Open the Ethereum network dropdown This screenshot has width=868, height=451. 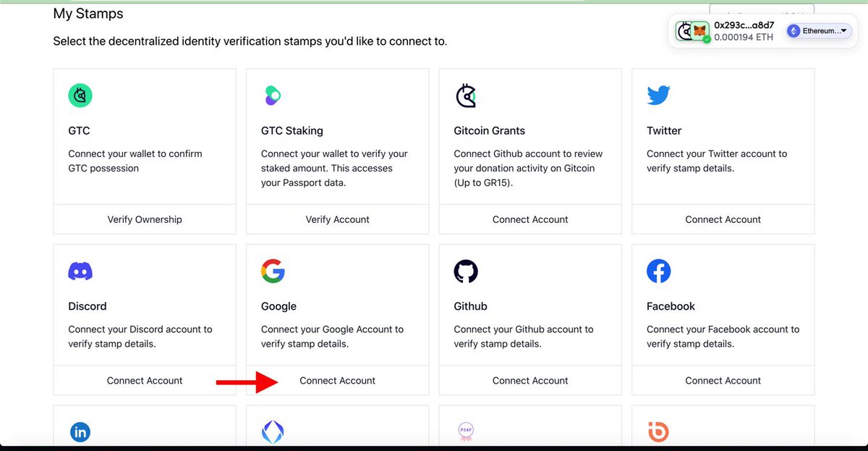pyautogui.click(x=819, y=31)
